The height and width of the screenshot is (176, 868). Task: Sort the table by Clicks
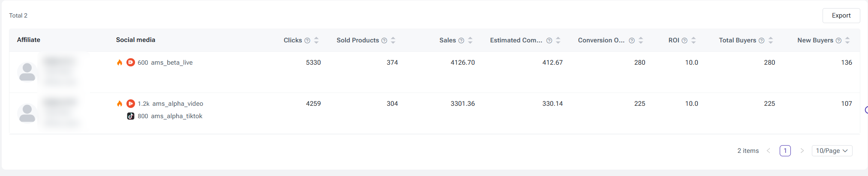click(x=316, y=40)
